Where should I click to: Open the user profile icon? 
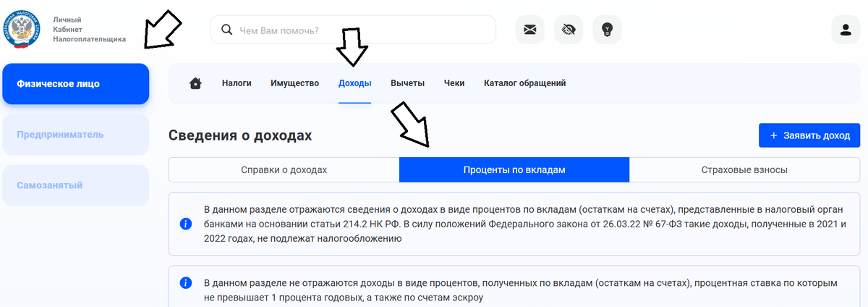tap(845, 30)
